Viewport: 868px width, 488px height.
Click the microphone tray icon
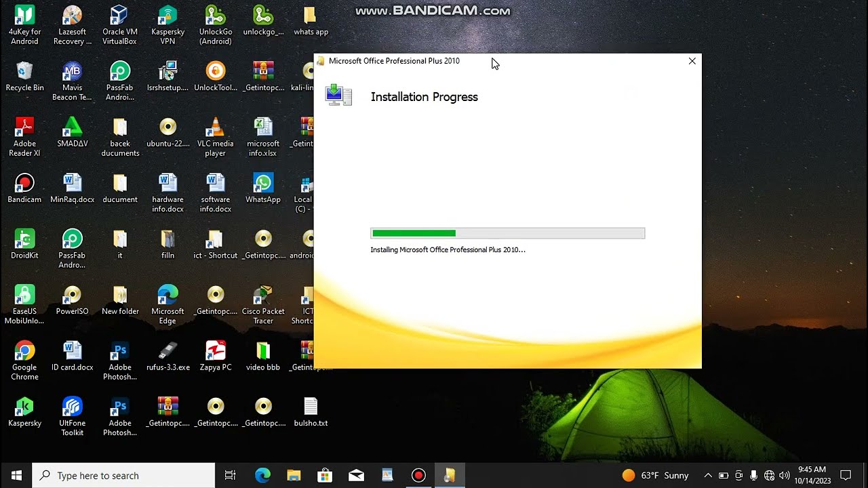(x=753, y=475)
